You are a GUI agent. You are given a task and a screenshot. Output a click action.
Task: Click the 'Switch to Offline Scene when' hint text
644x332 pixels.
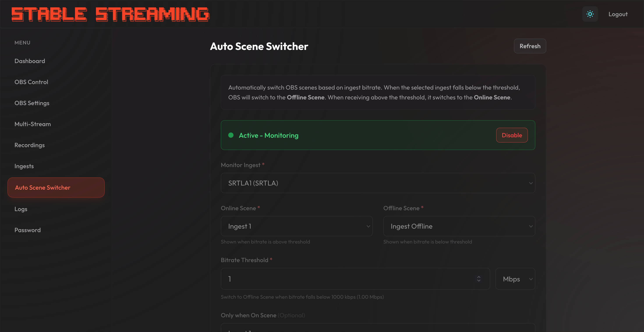[x=302, y=297]
